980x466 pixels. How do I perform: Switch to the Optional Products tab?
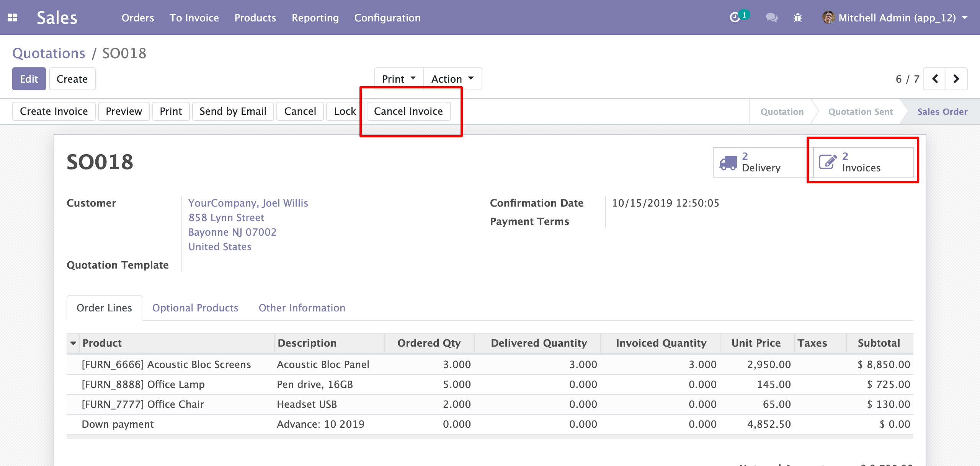tap(195, 308)
